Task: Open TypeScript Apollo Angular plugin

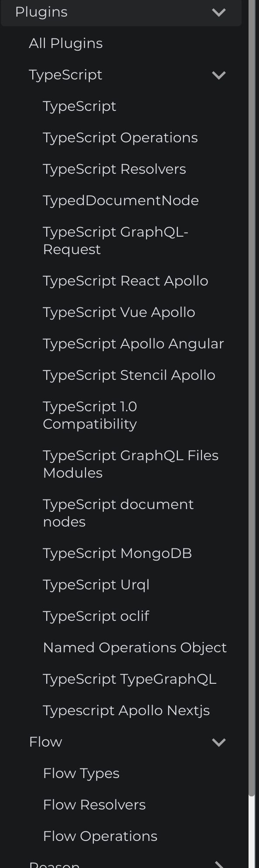Action: coord(133,344)
